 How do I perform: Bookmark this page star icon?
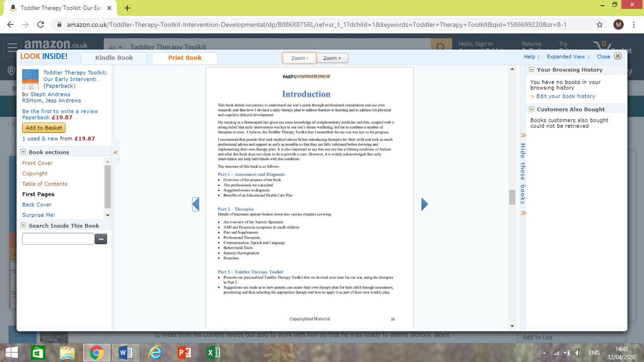(x=600, y=25)
